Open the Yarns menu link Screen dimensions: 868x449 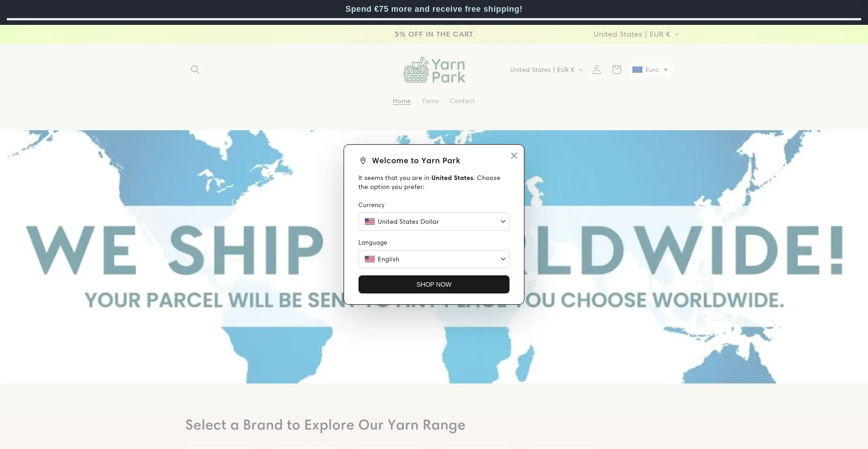(430, 101)
